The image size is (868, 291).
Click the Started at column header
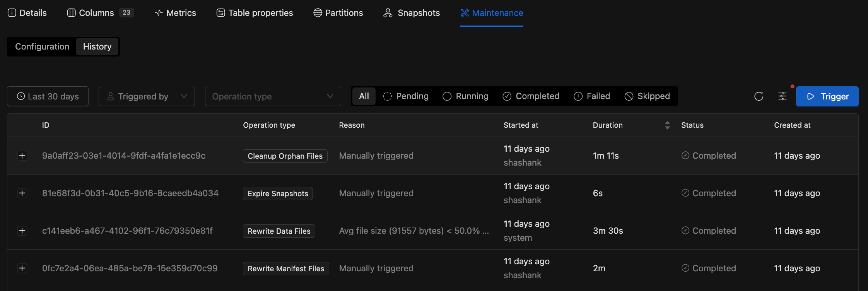pos(521,125)
